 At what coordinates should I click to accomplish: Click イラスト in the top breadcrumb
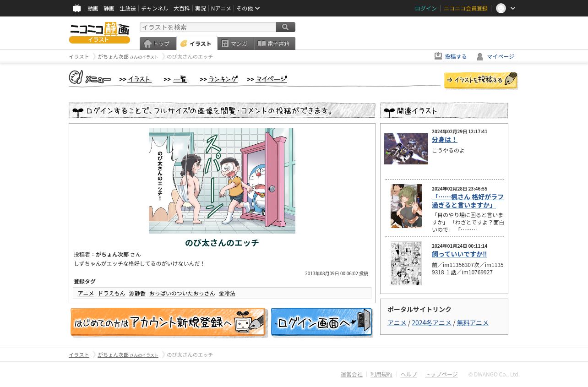pyautogui.click(x=79, y=56)
